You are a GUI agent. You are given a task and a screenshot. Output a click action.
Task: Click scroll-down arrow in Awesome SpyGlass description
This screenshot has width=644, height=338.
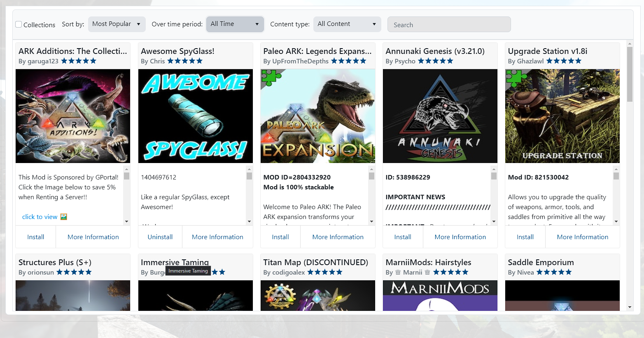(x=249, y=221)
